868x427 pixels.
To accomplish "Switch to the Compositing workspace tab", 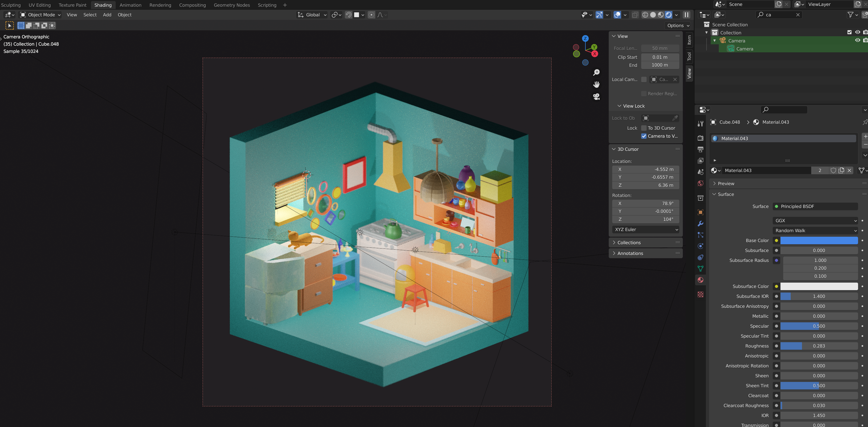I will click(x=192, y=5).
